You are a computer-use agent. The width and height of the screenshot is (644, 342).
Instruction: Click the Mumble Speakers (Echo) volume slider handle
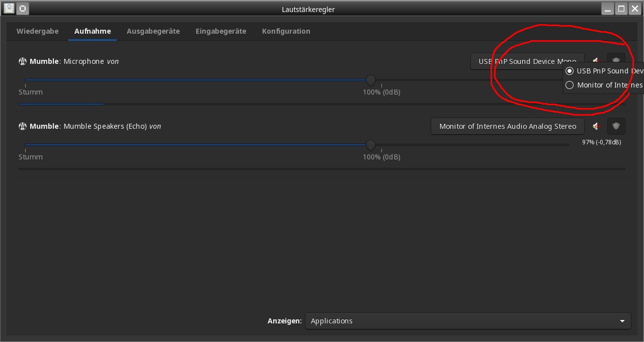[371, 145]
